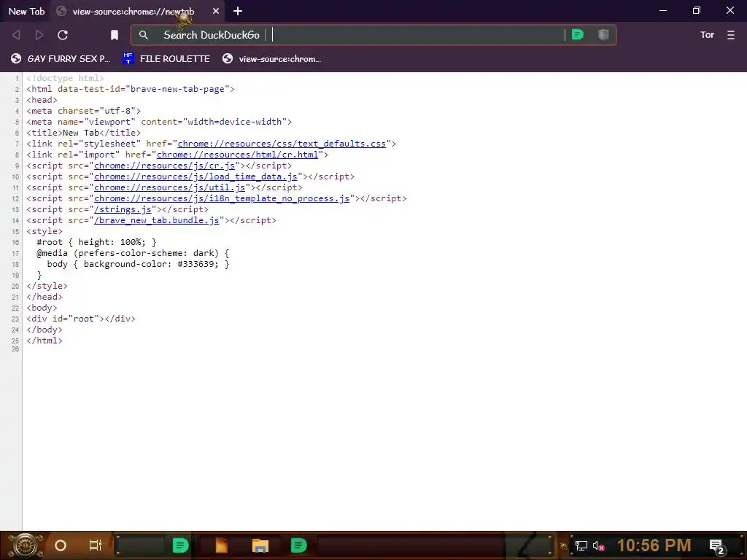Unmute via the muted volume tray icon

pyautogui.click(x=598, y=545)
